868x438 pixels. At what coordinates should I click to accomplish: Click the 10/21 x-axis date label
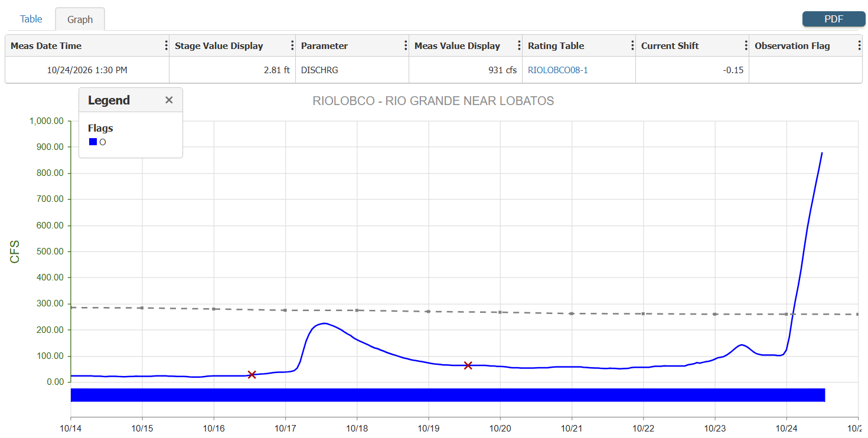(x=572, y=429)
